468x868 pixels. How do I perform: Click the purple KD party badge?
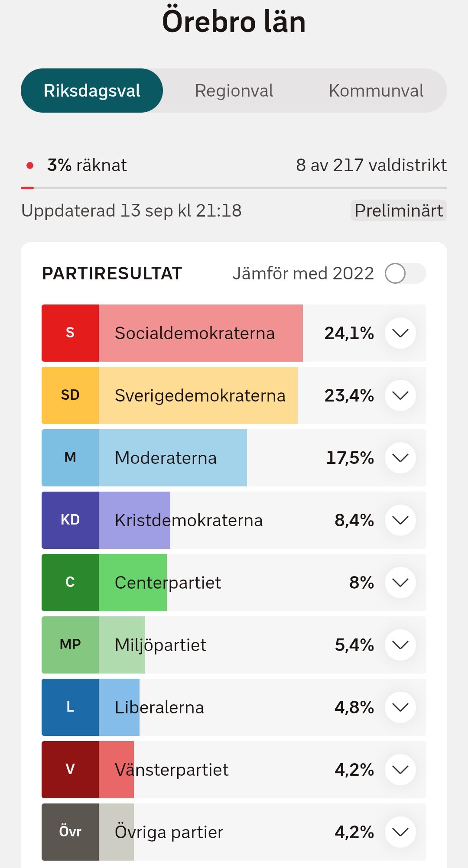click(70, 520)
